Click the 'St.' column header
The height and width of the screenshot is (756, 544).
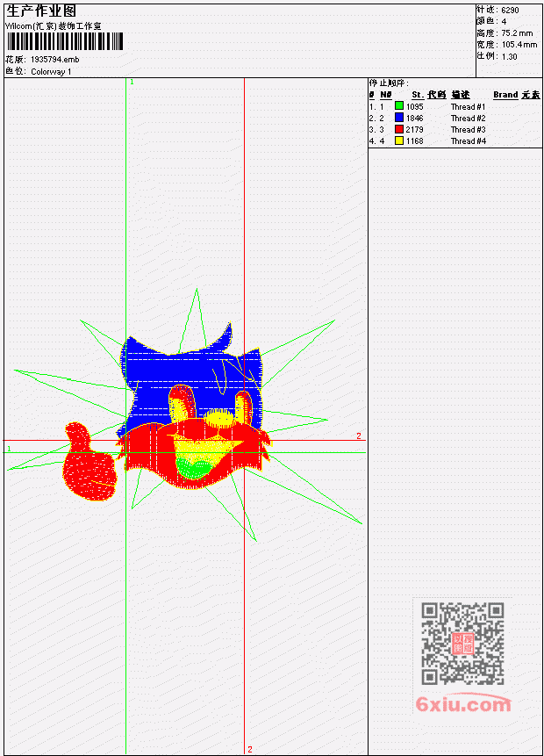[x=418, y=95]
